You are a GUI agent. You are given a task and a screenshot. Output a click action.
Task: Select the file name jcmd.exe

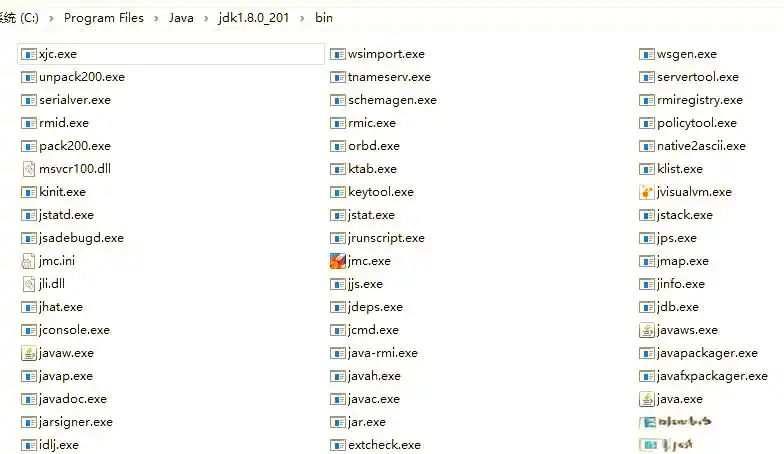[x=374, y=330]
